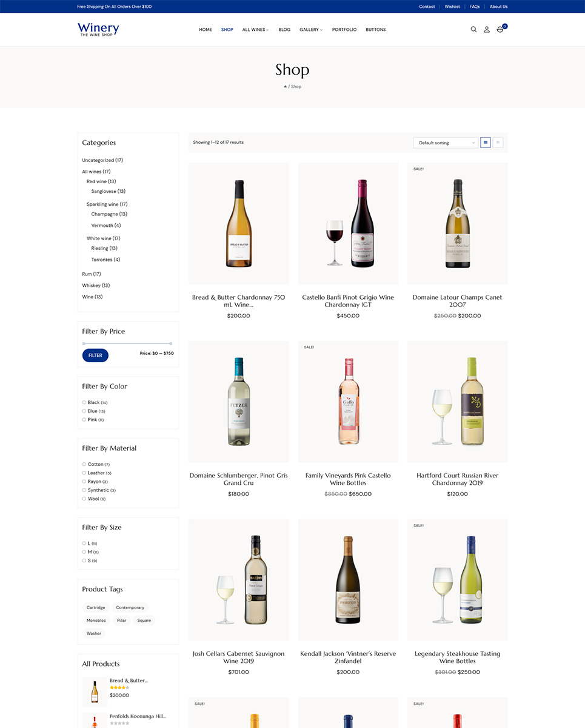Expand the All Wines menu
Image resolution: width=585 pixels, height=728 pixels.
point(255,29)
